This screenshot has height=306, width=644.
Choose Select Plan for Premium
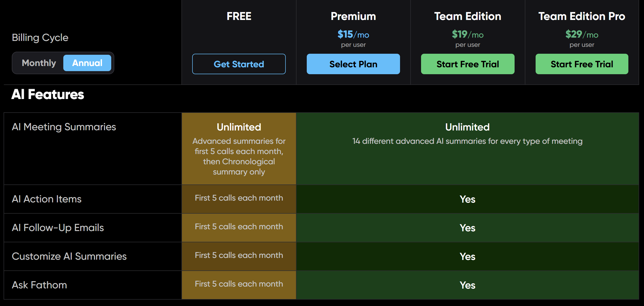point(353,64)
